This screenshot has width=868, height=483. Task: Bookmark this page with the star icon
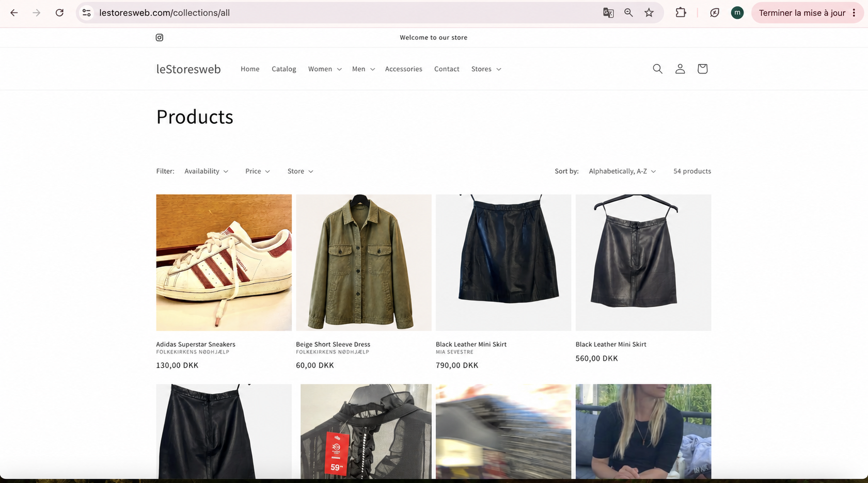pyautogui.click(x=649, y=13)
